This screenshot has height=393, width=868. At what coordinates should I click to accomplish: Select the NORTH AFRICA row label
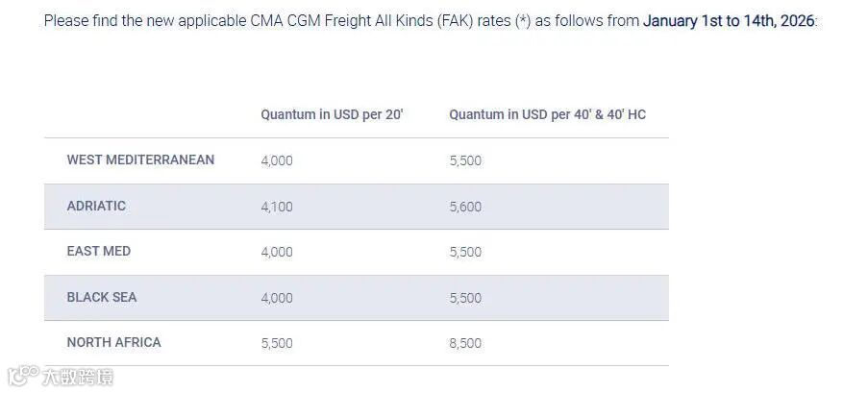click(x=113, y=342)
